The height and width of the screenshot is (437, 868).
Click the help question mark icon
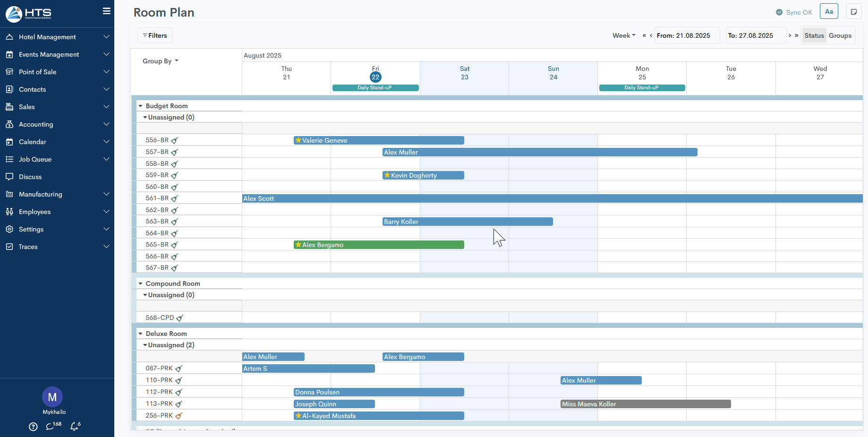click(33, 427)
